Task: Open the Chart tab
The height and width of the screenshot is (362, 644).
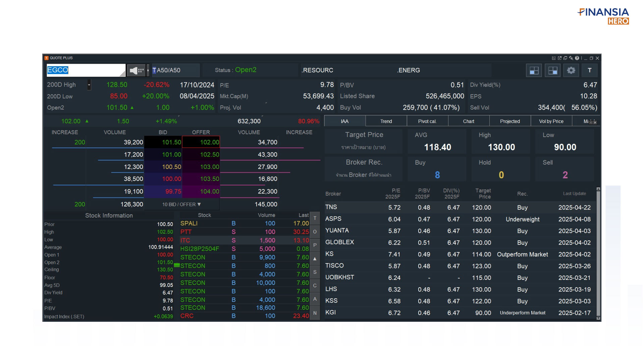Action: 469,121
